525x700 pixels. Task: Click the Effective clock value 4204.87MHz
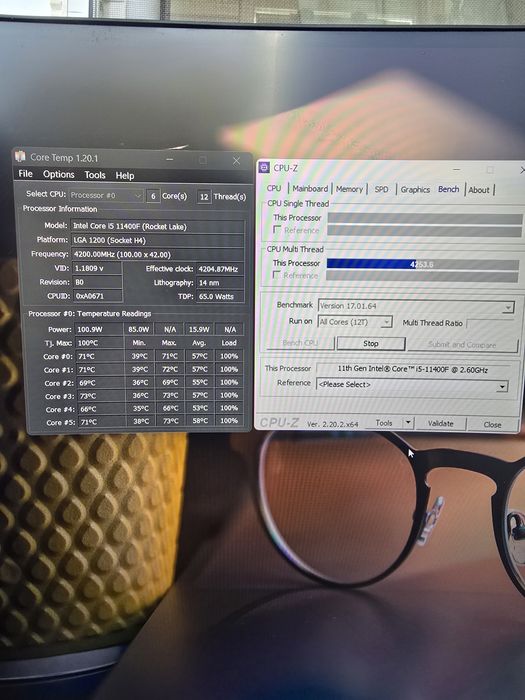tap(220, 269)
